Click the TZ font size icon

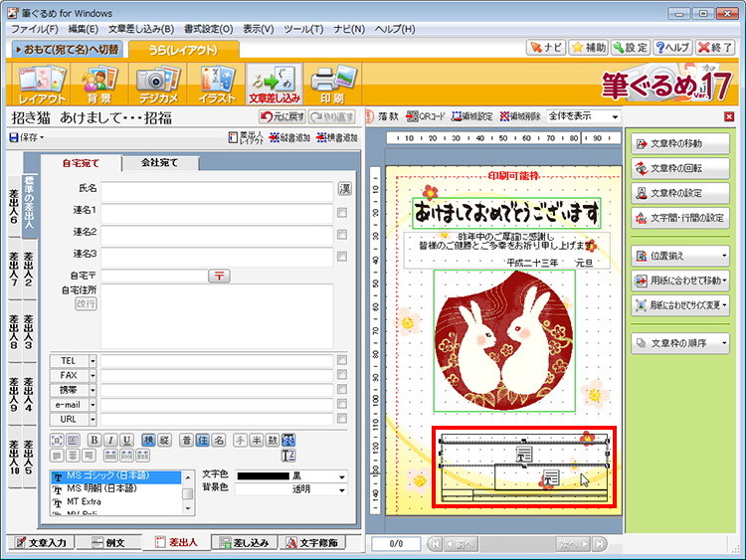coord(288,456)
